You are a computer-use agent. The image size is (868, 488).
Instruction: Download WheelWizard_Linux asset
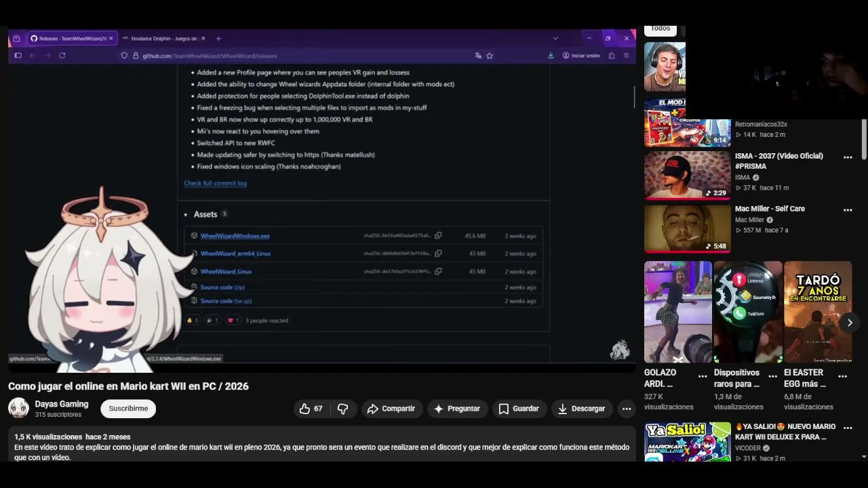pyautogui.click(x=226, y=271)
